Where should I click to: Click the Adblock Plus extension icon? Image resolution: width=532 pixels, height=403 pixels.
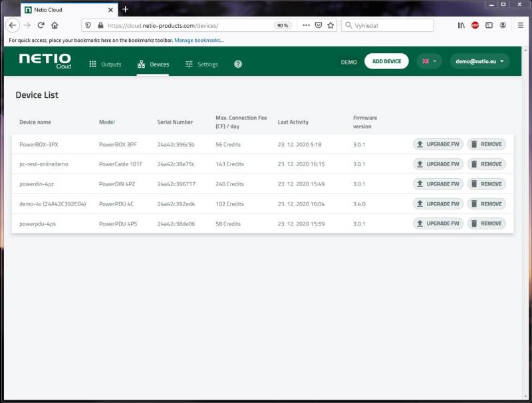(475, 25)
